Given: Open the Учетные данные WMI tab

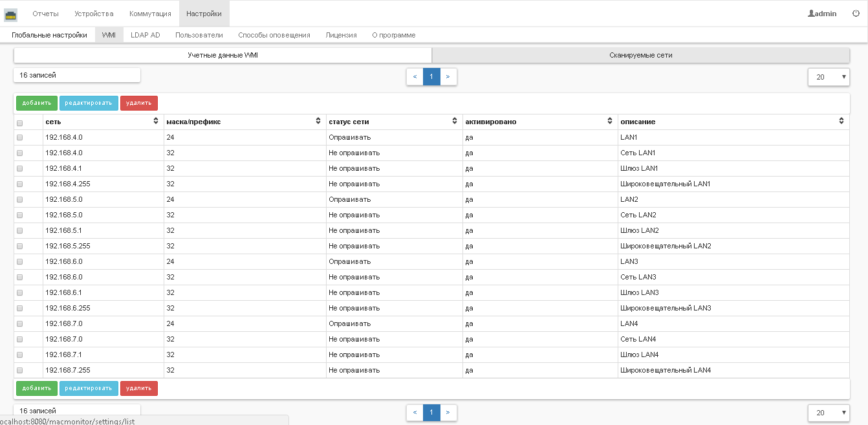Looking at the screenshot, I should [222, 56].
